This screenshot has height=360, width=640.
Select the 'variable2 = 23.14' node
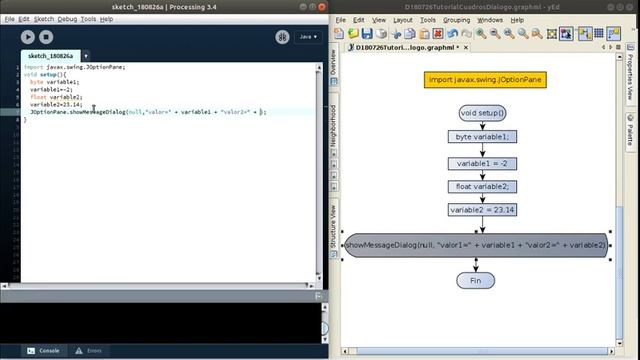pyautogui.click(x=482, y=210)
